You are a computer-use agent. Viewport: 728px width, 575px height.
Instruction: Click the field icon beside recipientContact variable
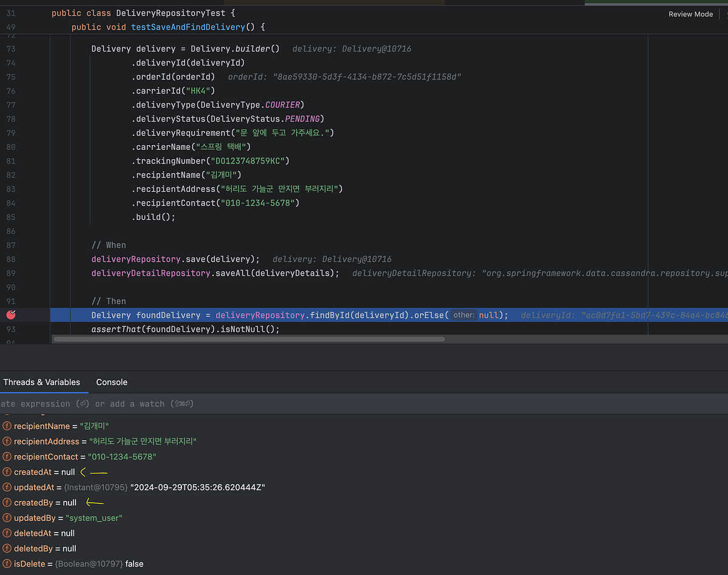6,457
